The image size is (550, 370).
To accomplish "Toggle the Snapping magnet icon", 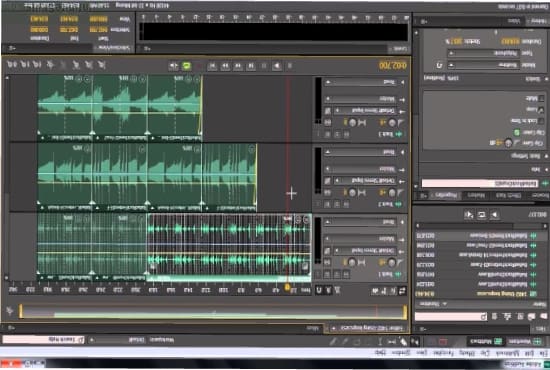I will (319, 290).
